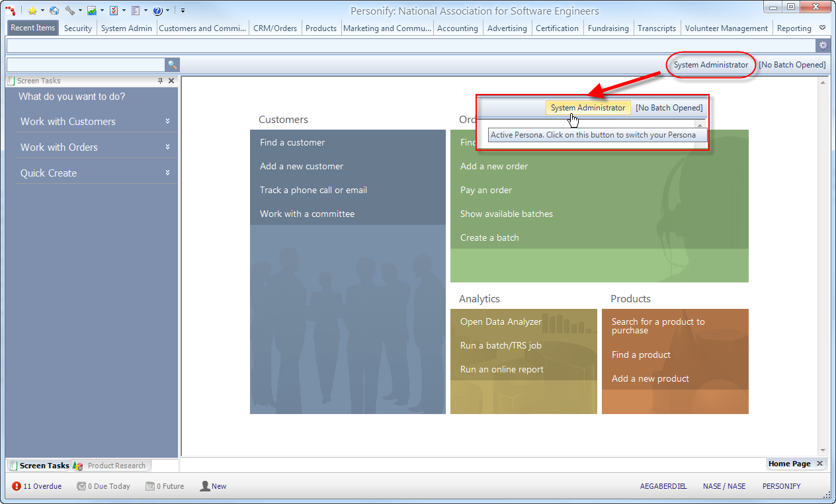Open the dropdown arrow next to wrench icon
Screen dimensions: 836x504
[80, 11]
